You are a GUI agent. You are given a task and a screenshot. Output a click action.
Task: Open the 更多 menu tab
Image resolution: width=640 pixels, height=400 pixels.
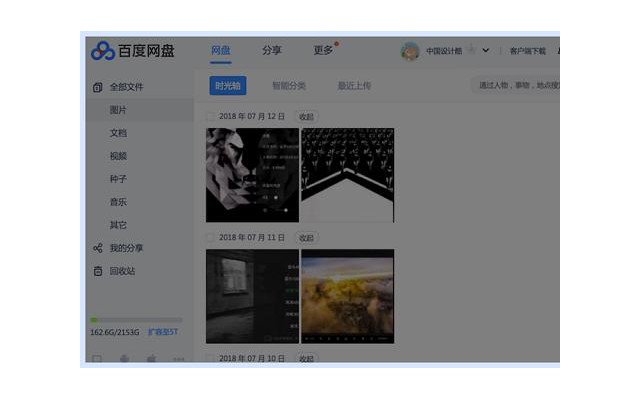[x=323, y=50]
